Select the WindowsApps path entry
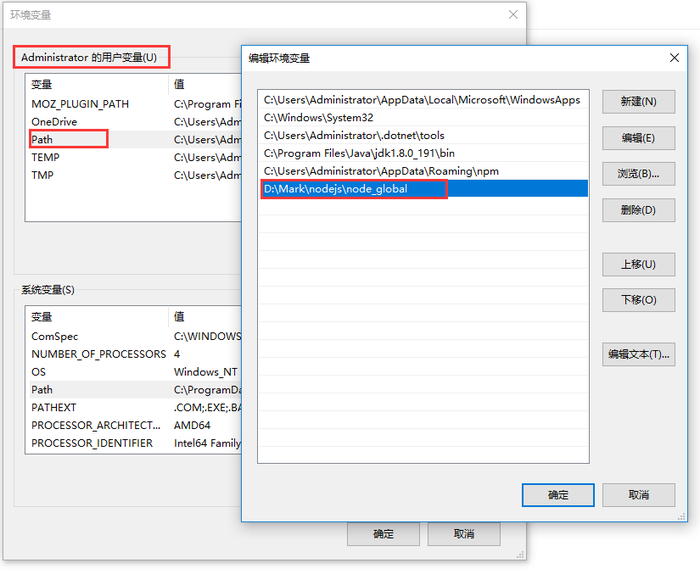The height and width of the screenshot is (574, 700). (x=423, y=100)
